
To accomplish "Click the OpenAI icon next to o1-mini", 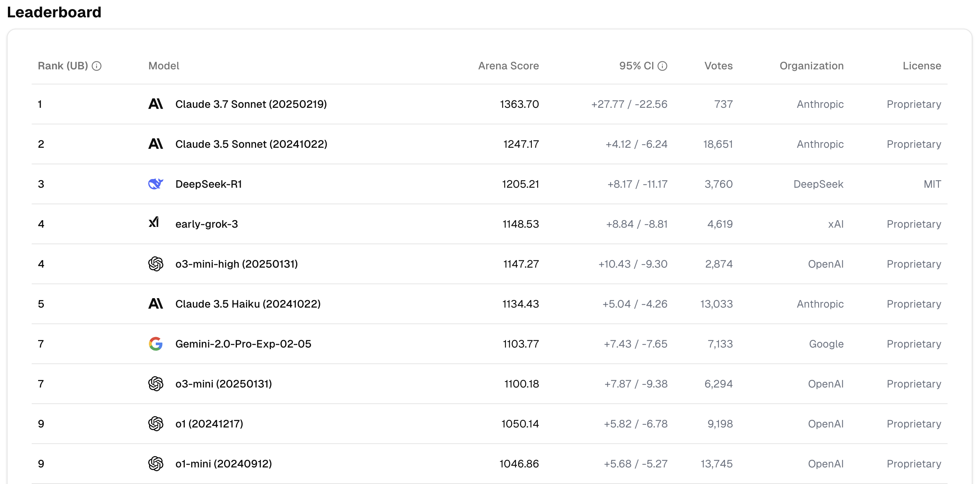I will click(x=155, y=464).
